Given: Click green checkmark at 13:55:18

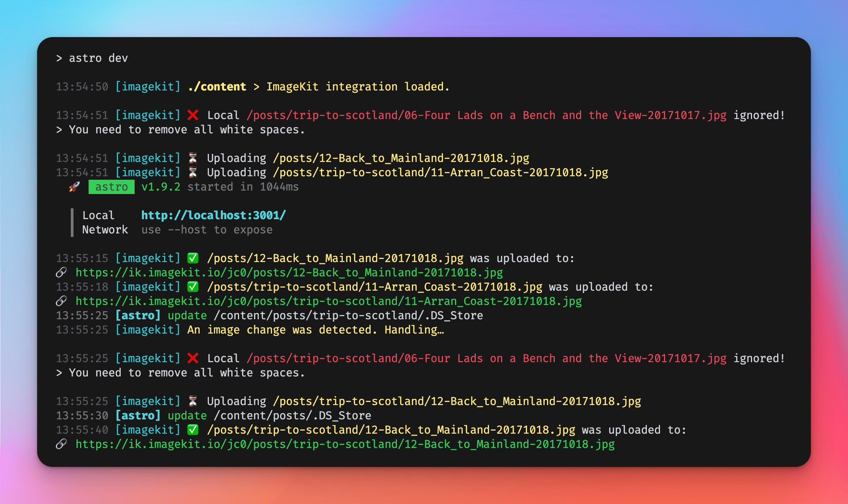Looking at the screenshot, I should tap(193, 287).
